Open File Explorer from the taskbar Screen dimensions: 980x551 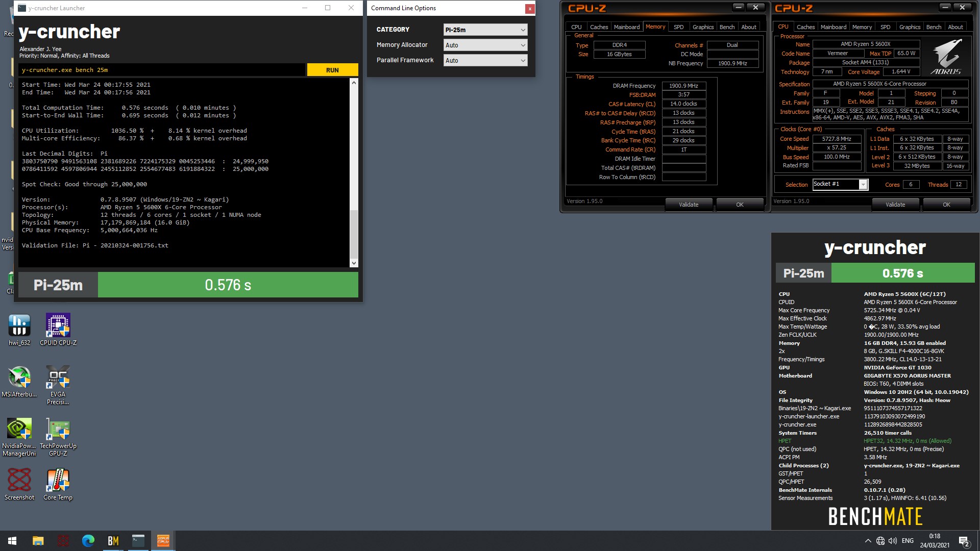tap(38, 541)
